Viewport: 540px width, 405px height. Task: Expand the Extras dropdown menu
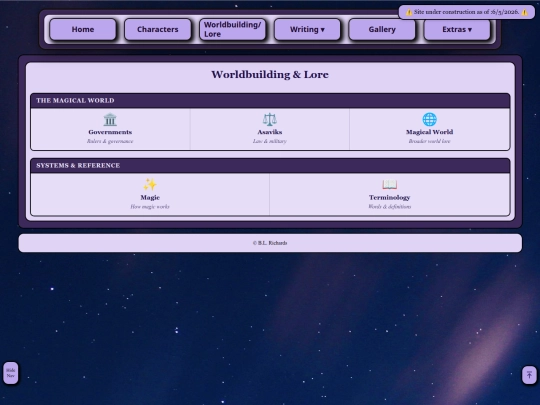pos(457,29)
